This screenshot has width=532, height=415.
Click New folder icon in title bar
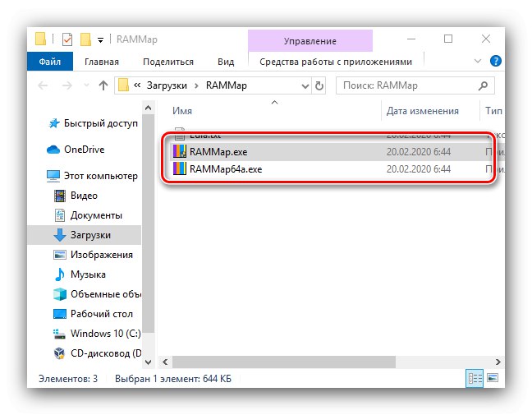tap(85, 39)
